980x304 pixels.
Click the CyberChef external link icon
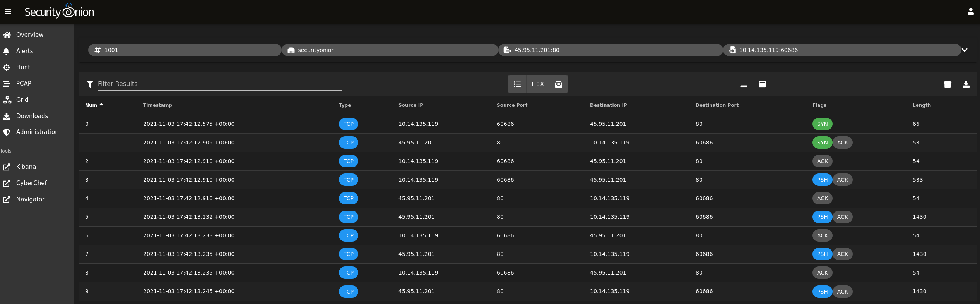click(x=7, y=183)
